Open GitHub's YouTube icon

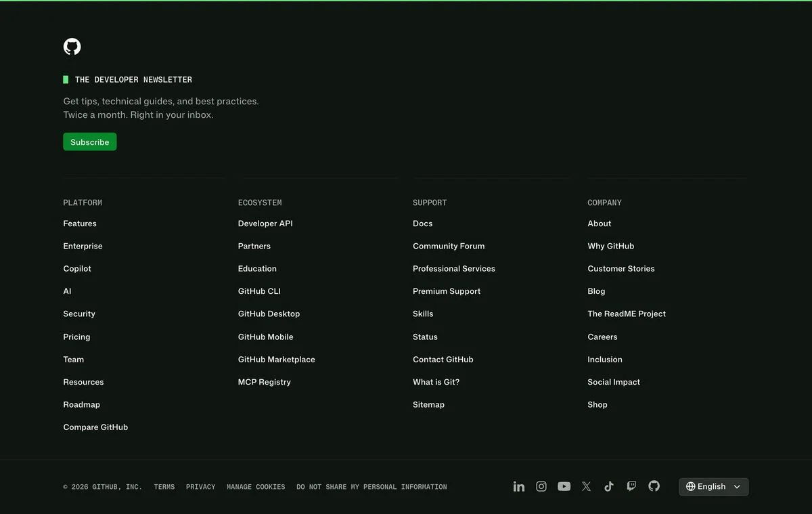(564, 486)
